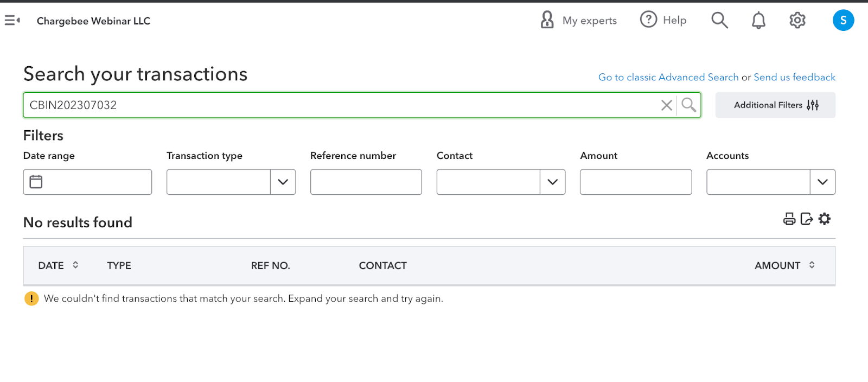The width and height of the screenshot is (868, 382).
Task: Clear the search text with X icon
Action: (x=667, y=105)
